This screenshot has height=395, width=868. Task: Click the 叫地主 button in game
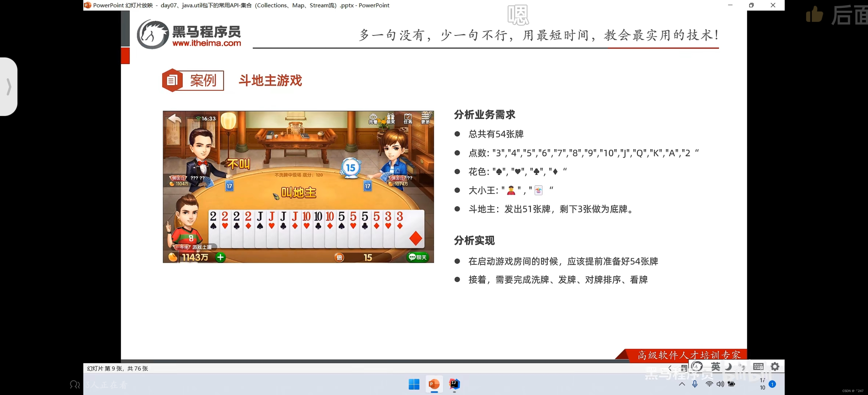pyautogui.click(x=299, y=193)
